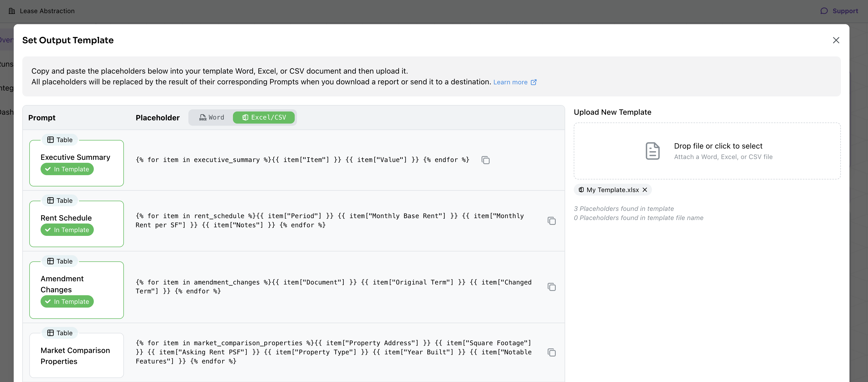Screen dimensions: 868x382
Task: Click the document icon in upload area
Action: click(x=652, y=151)
